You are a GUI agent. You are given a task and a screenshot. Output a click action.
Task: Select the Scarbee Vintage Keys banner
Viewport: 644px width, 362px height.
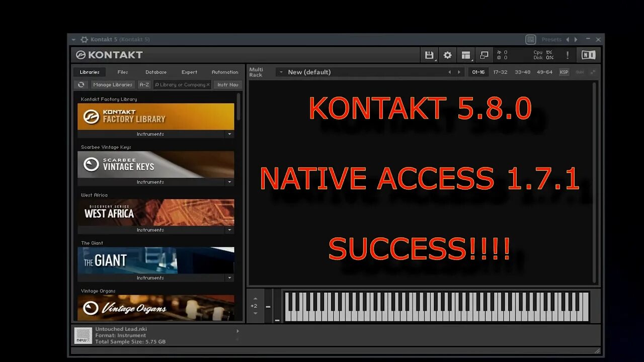[x=156, y=164]
